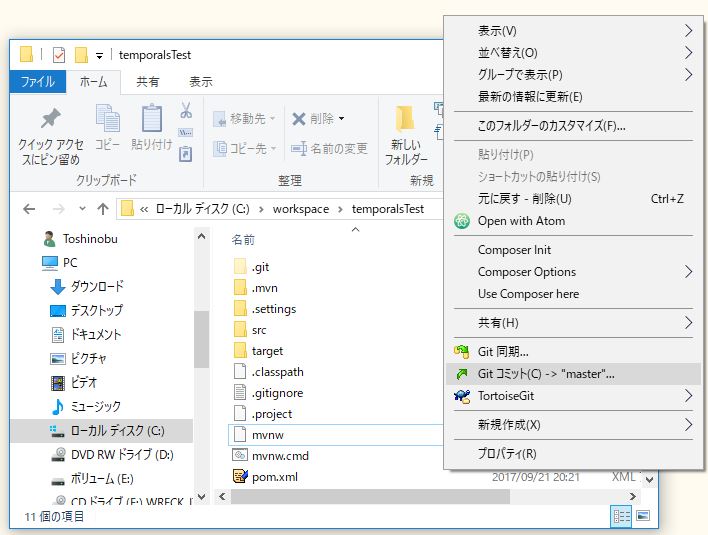Open the File (ファイル) ribbon tab
The image size is (708, 535).
coord(38,82)
